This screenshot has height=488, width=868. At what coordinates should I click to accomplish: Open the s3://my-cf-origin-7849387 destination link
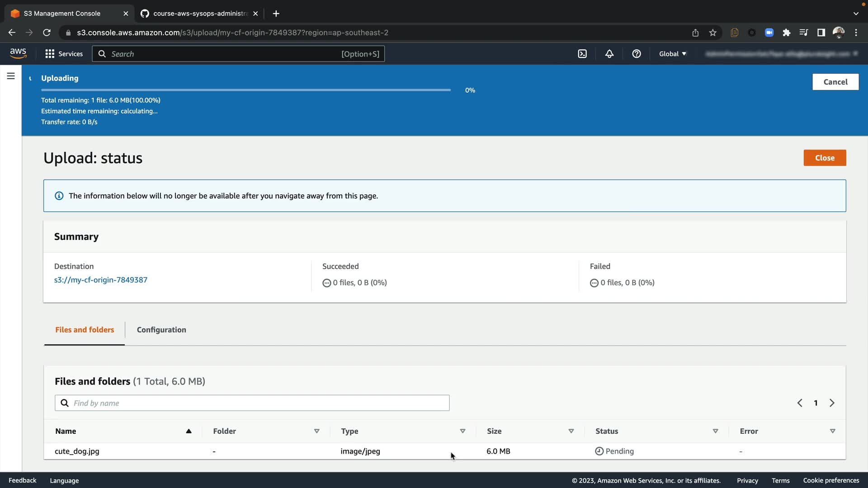coord(101,280)
